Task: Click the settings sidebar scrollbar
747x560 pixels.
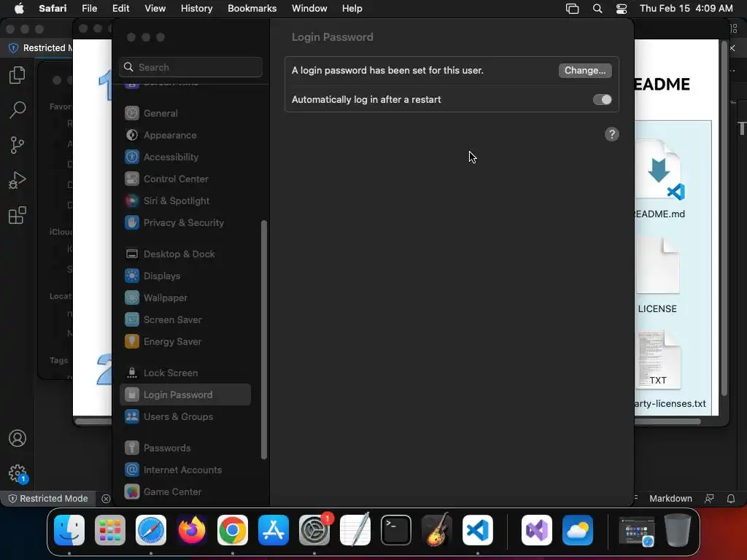Action: coord(264,340)
